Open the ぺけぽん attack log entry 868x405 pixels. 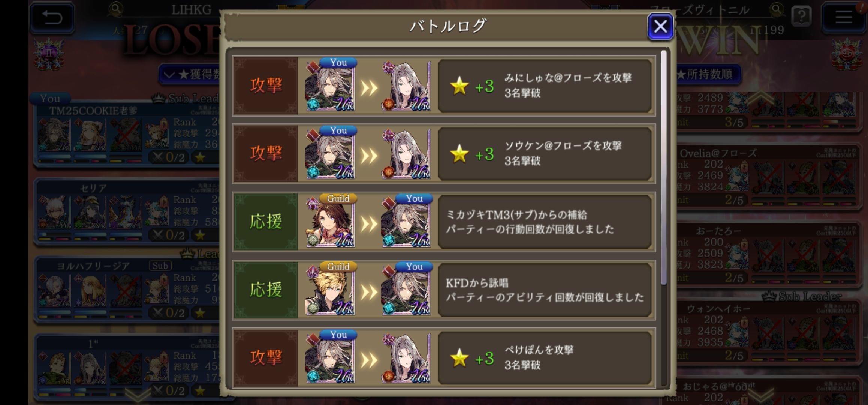(x=444, y=357)
